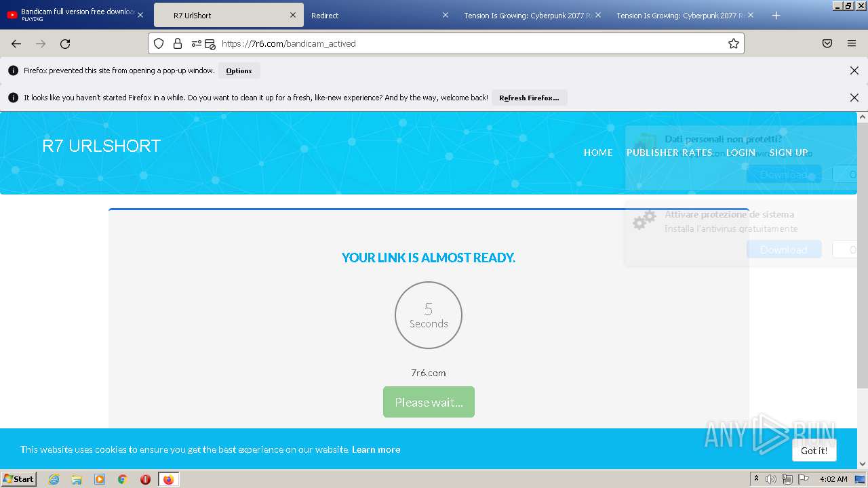This screenshot has height=488, width=868.
Task: Click Download under Dati personali non protetti
Action: point(784,174)
